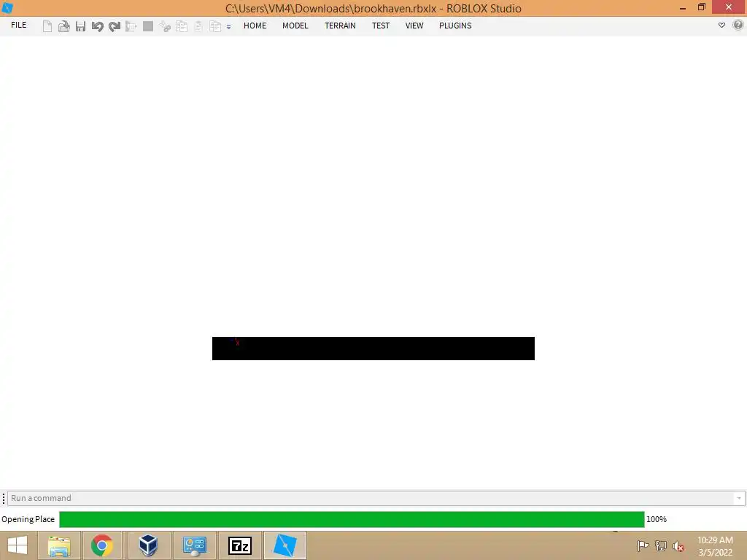Click the Undo arrow icon
This screenshot has width=747, height=560.
(97, 26)
